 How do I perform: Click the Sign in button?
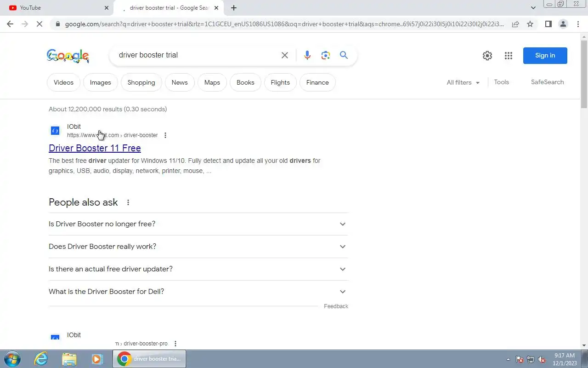(545, 56)
